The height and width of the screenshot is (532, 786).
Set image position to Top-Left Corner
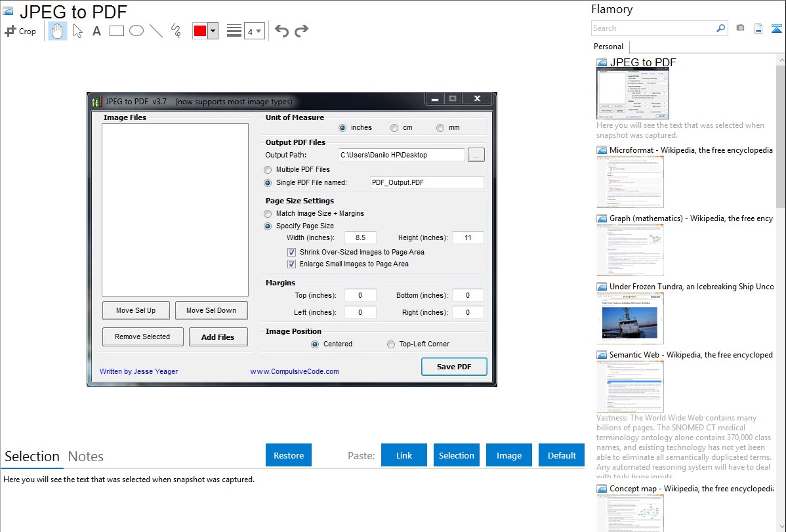pyautogui.click(x=391, y=344)
